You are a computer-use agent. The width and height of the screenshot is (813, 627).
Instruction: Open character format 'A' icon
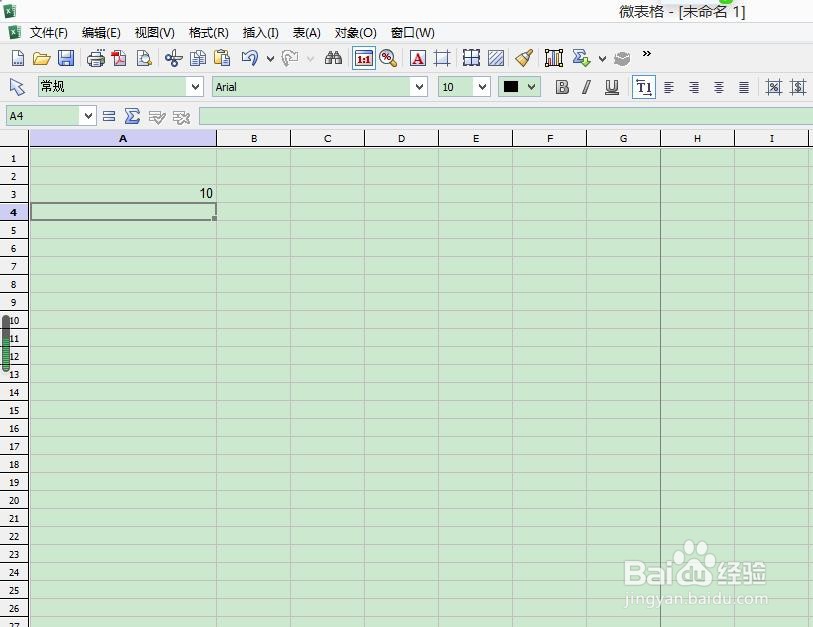(x=417, y=58)
